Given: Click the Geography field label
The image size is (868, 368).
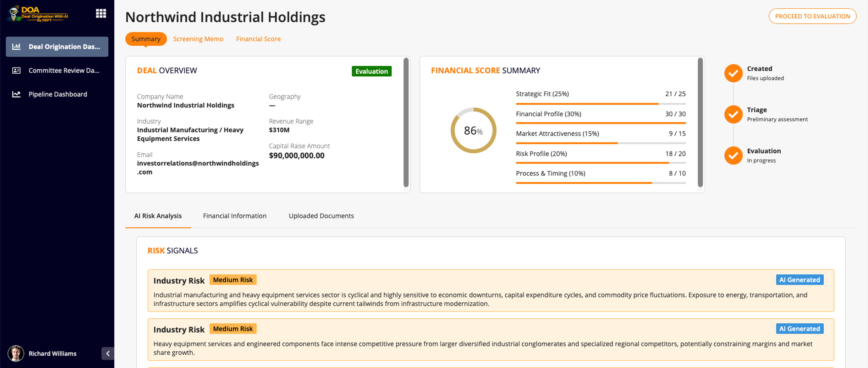Looking at the screenshot, I should (285, 96).
